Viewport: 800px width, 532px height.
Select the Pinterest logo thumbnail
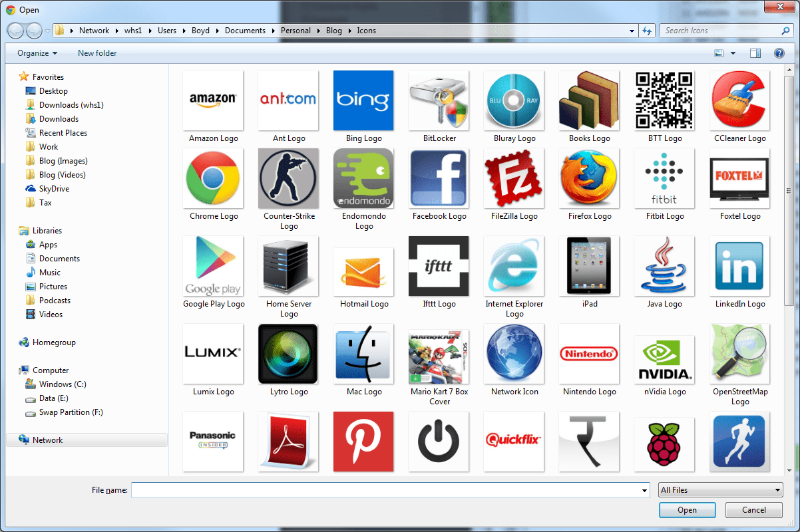click(x=363, y=442)
